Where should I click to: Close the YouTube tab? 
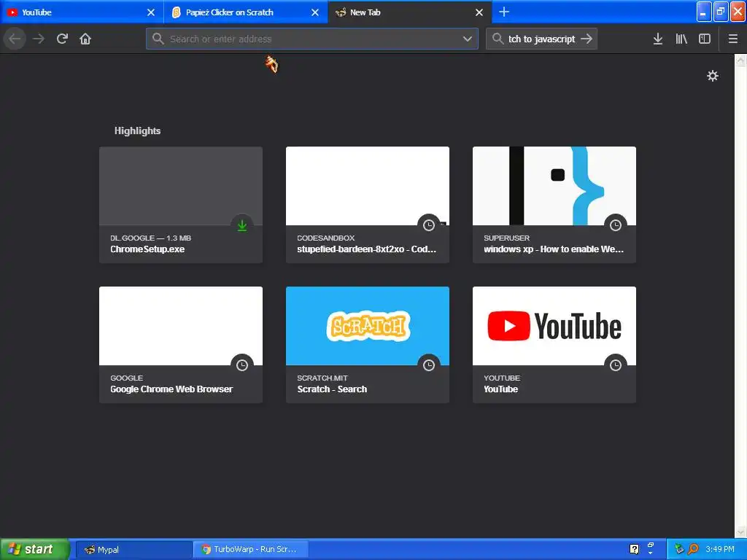pos(150,12)
